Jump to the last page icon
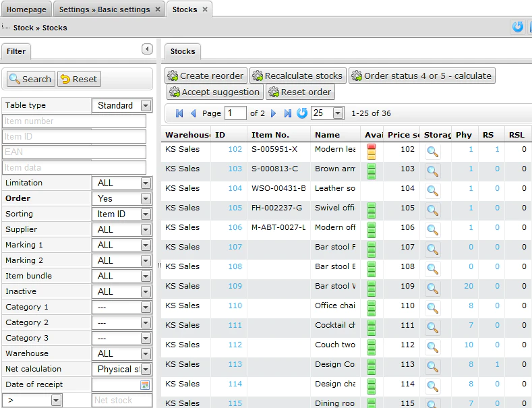Viewport: 532px width, 408px height. [288, 113]
